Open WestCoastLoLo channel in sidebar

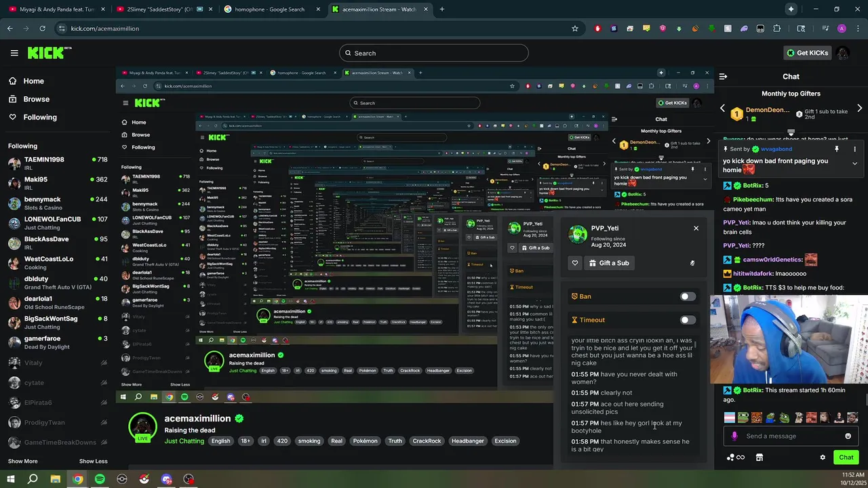(58, 263)
